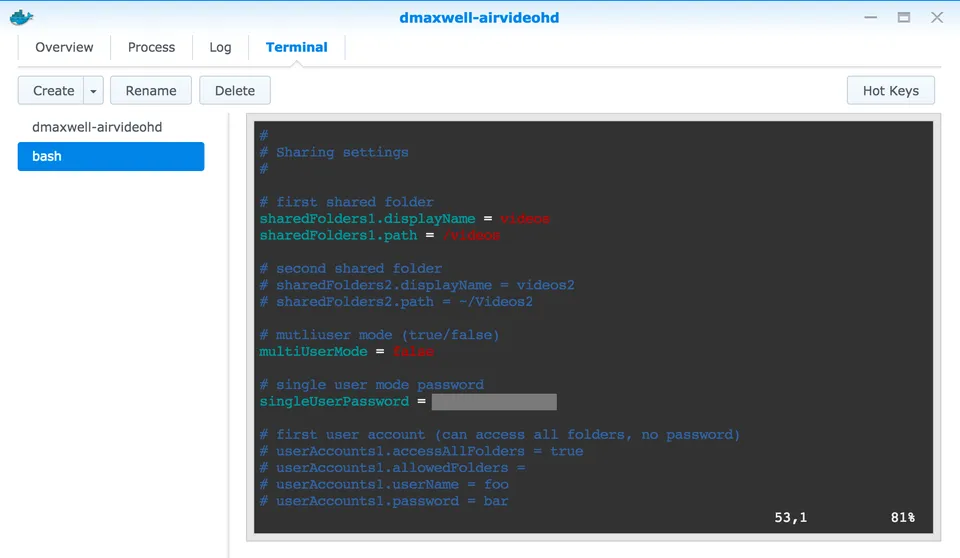Click the '# single user mode password' comment
Screen dimensions: 960x558
372,385
